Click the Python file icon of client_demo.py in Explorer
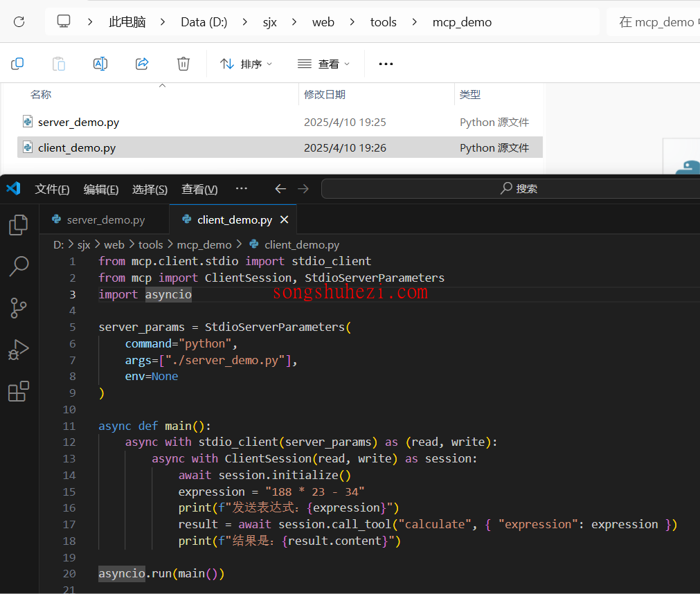The height and width of the screenshot is (594, 700). click(x=28, y=147)
